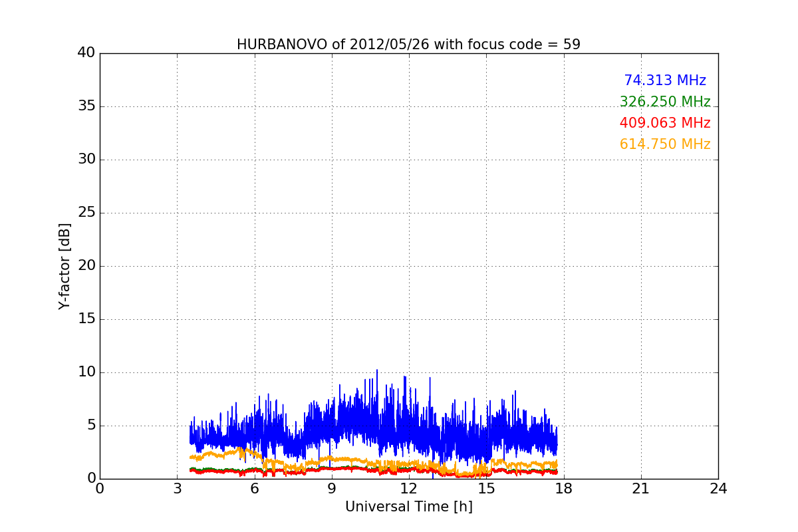
Task: Click the y-axis tick label 15
Action: click(86, 319)
